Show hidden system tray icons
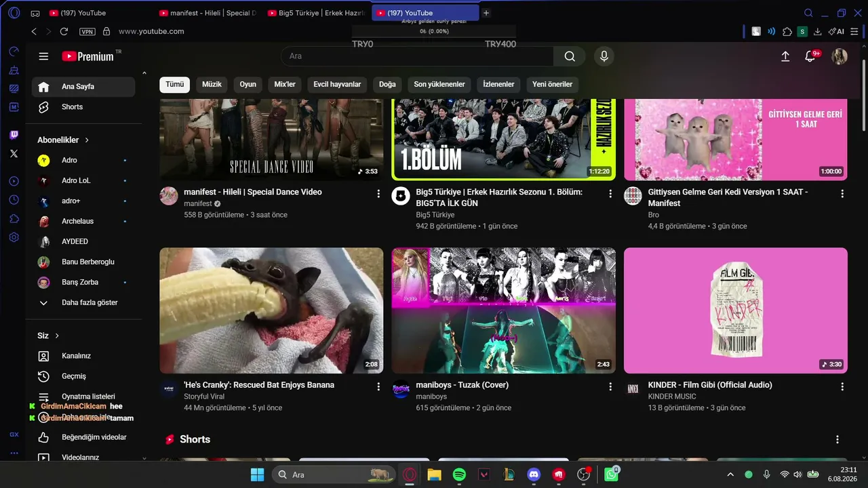 click(730, 474)
